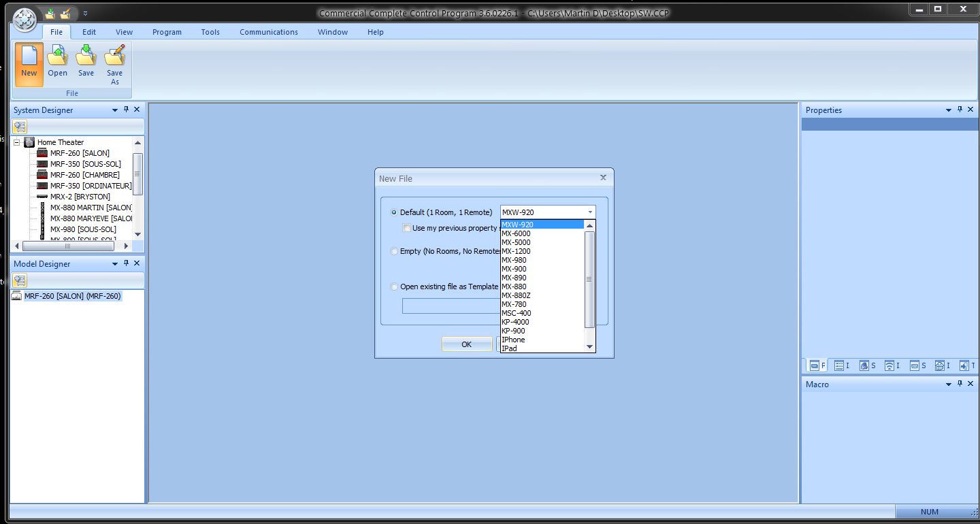Close the System Designer panel

pos(137,110)
